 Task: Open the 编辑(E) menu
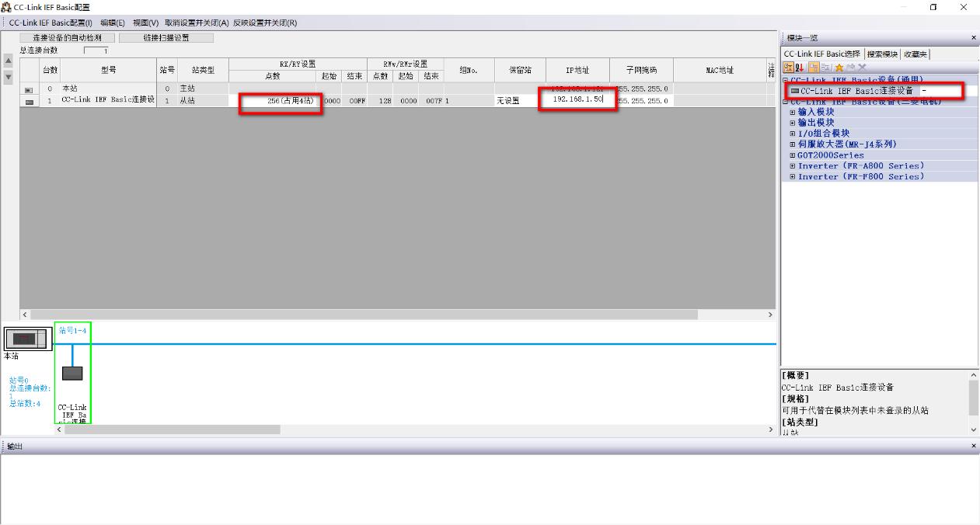point(113,23)
